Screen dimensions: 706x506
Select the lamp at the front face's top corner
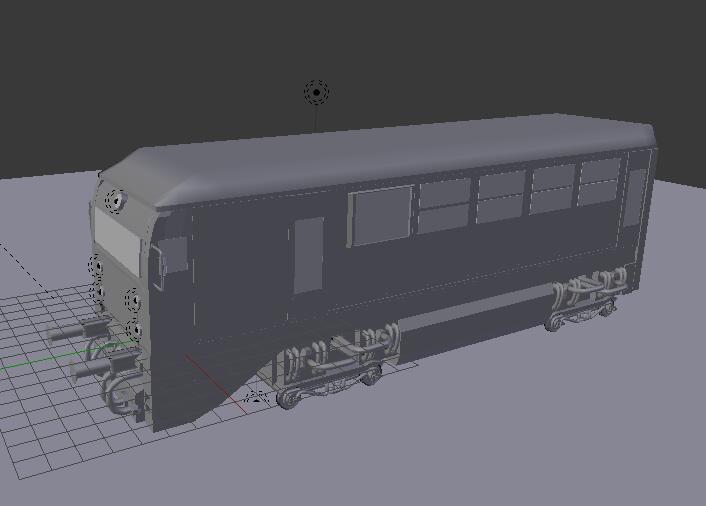(x=116, y=201)
